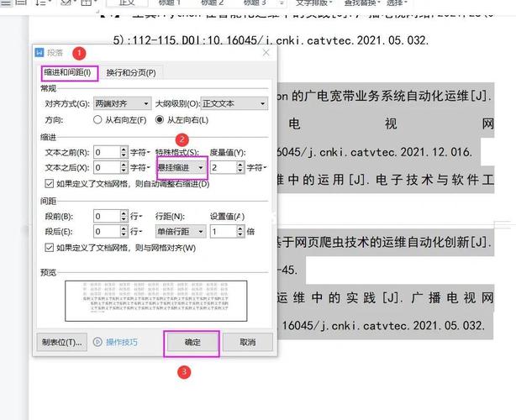Click the 段前 spacing input field
Viewport: 516px width, 420px height.
pos(106,216)
